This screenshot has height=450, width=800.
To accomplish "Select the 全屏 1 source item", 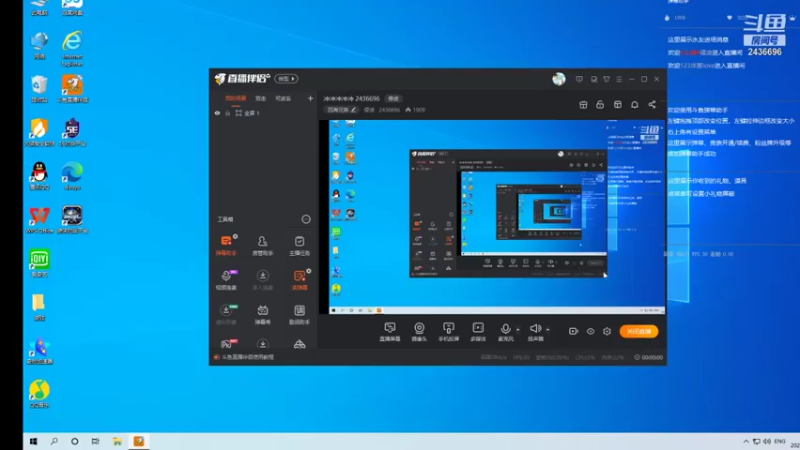I will (252, 113).
